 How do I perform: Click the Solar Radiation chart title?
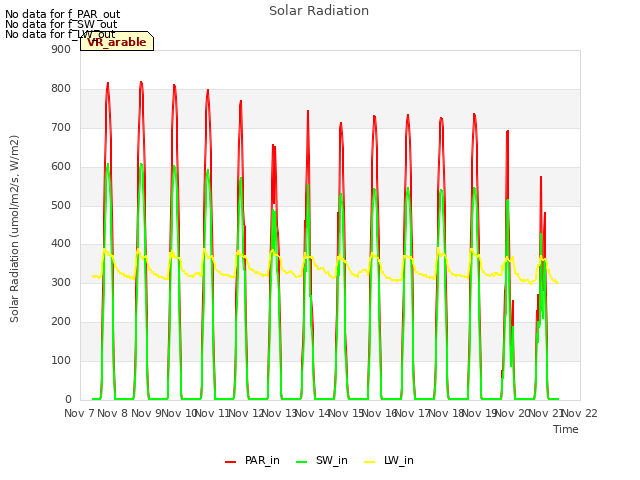[319, 11]
